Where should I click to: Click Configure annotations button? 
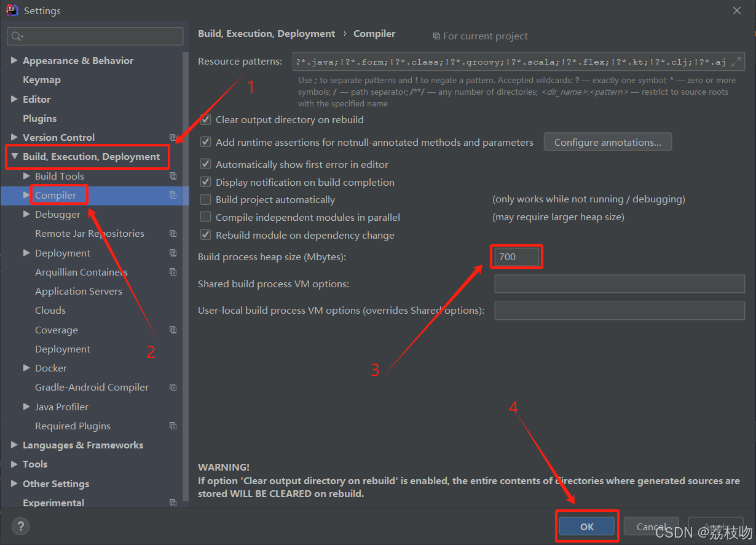pyautogui.click(x=608, y=142)
